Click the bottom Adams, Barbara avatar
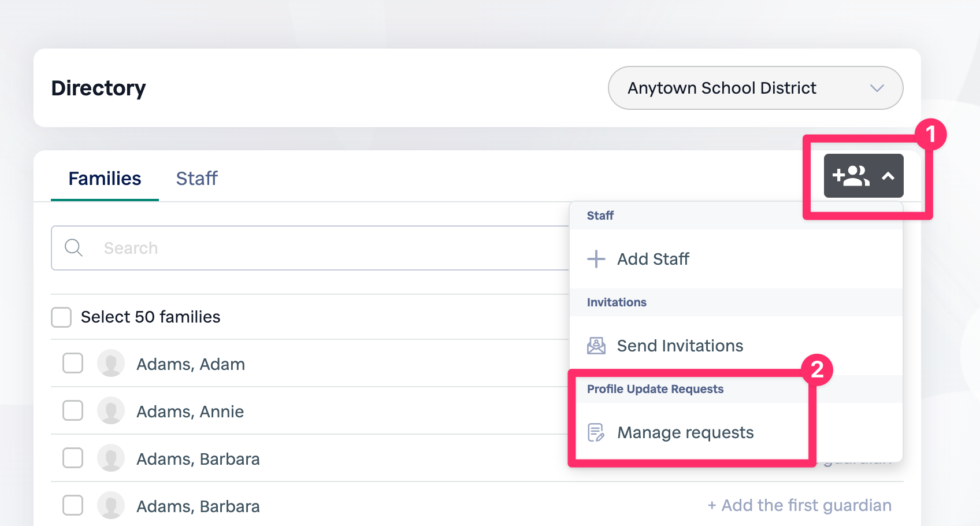 (111, 505)
